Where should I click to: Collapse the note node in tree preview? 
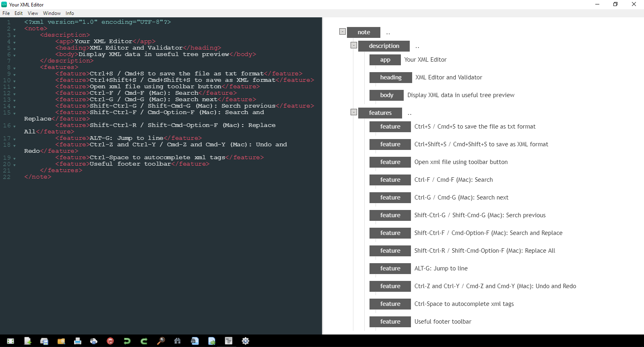343,31
